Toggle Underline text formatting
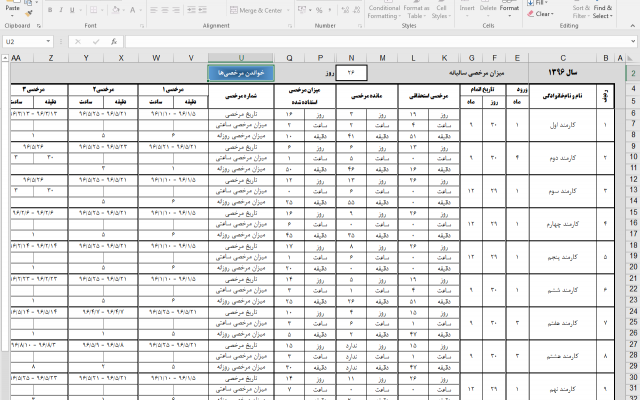Image resolution: width=640 pixels, height=400 pixels. [72, 9]
